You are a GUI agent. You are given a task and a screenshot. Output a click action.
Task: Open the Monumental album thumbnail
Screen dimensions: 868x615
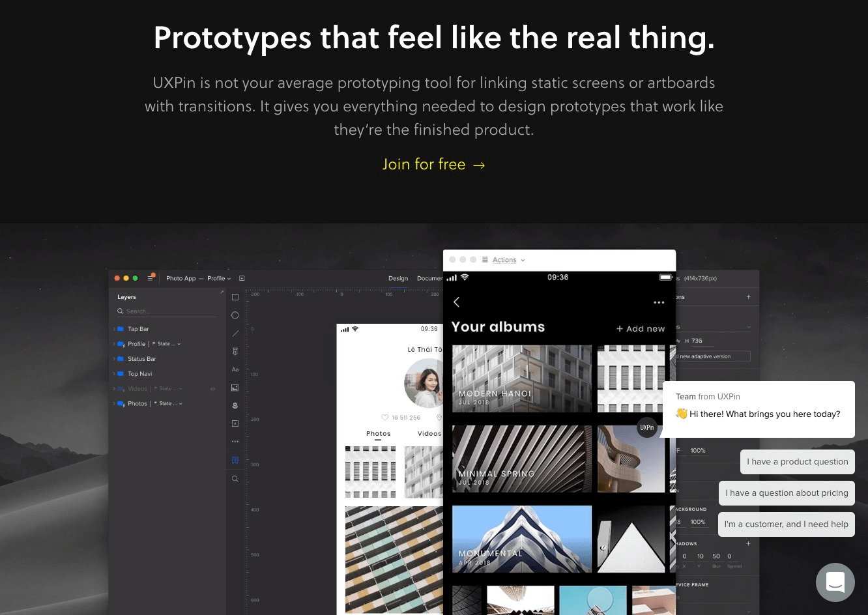coord(522,539)
